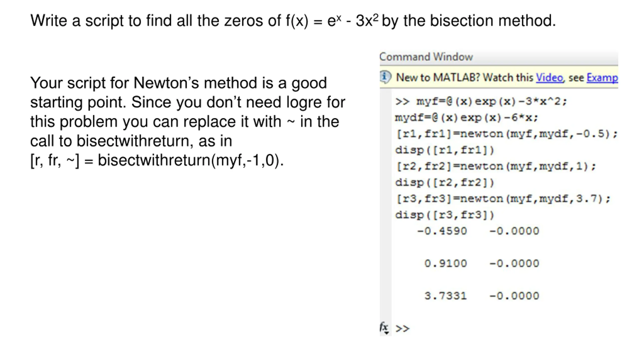Click the Command Window title bar
This screenshot has width=644, height=362.
pos(426,57)
